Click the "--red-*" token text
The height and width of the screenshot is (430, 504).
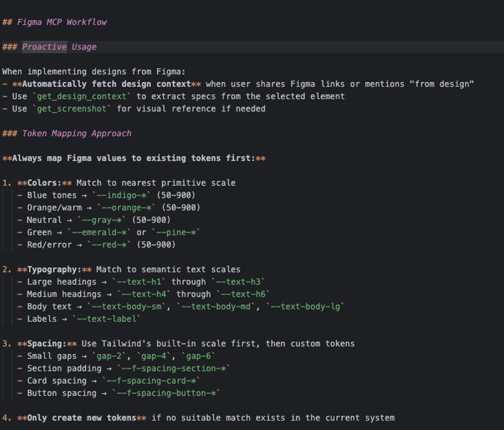coord(109,245)
